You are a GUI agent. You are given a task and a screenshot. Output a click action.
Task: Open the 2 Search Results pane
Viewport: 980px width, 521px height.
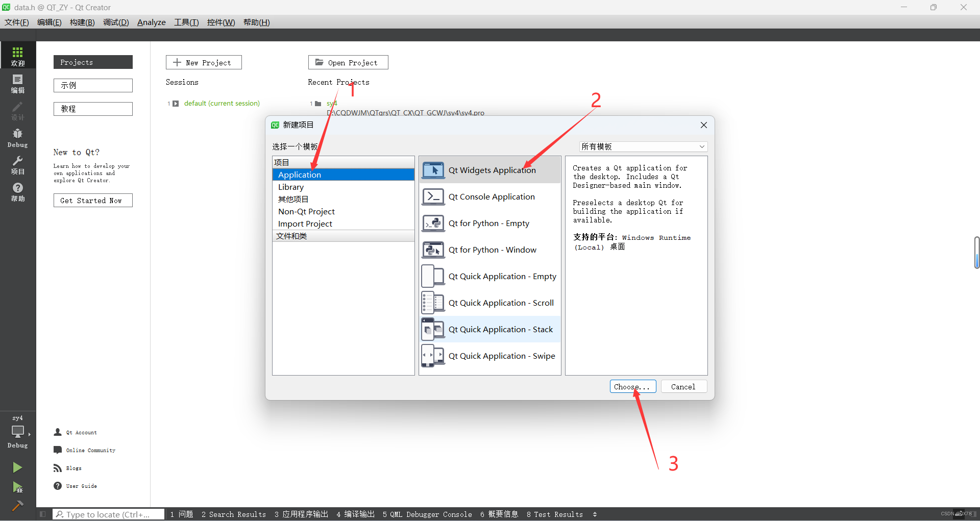tap(234, 514)
